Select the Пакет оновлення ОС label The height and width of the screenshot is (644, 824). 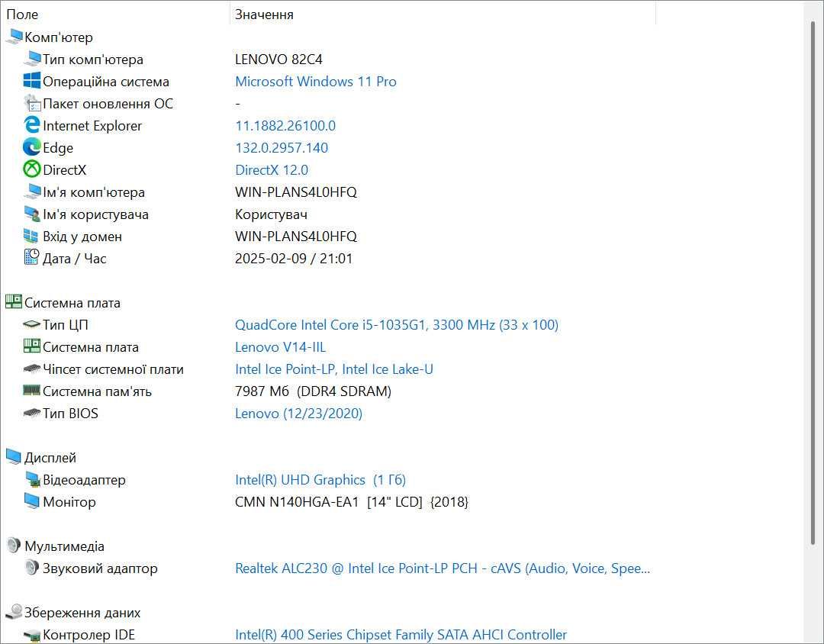(x=108, y=104)
